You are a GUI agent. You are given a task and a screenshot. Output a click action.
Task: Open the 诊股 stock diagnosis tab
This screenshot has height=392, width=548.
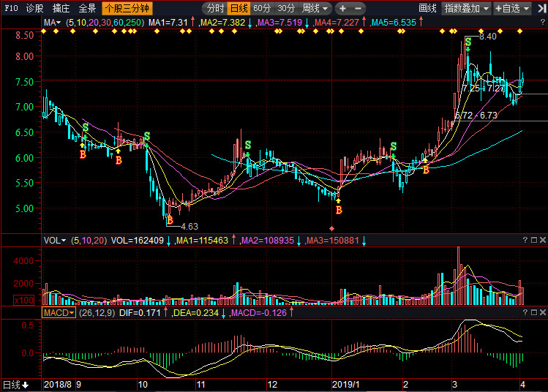click(34, 9)
